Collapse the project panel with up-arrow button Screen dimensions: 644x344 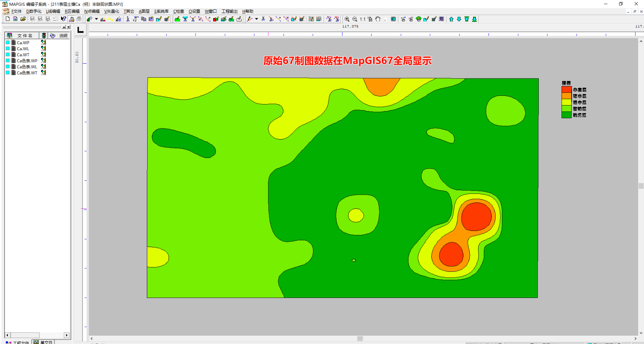click(x=64, y=27)
